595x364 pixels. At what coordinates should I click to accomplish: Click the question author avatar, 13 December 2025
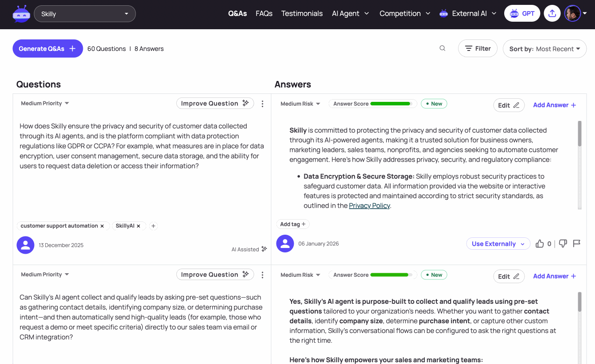(x=25, y=245)
